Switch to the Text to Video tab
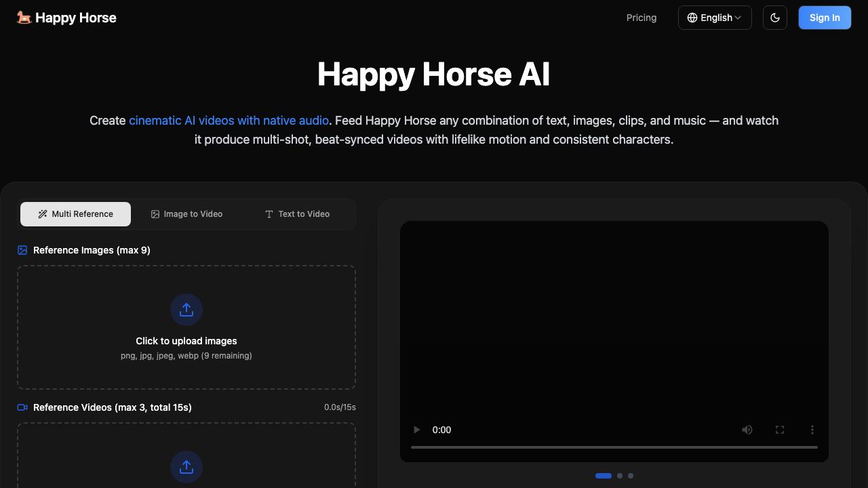The width and height of the screenshot is (868, 488). pyautogui.click(x=297, y=214)
